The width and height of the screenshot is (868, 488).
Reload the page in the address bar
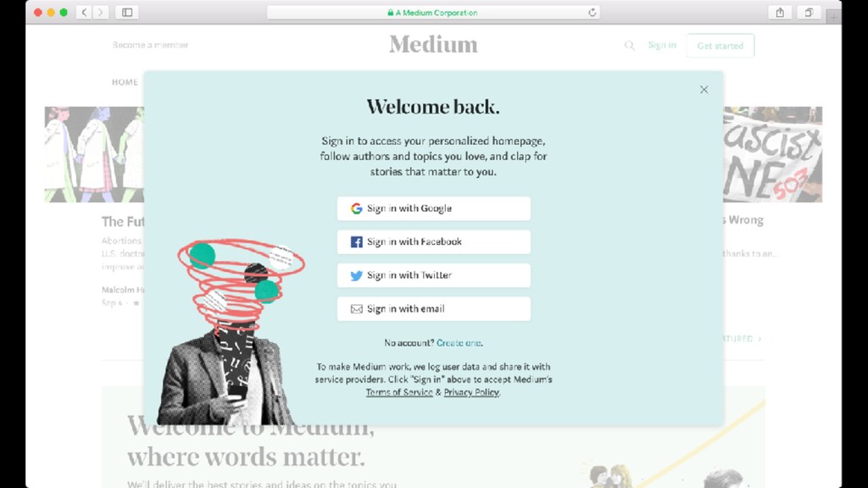592,12
